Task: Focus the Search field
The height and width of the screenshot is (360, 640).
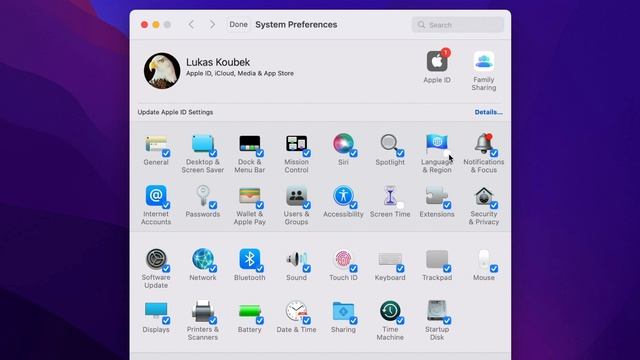Action: point(458,25)
